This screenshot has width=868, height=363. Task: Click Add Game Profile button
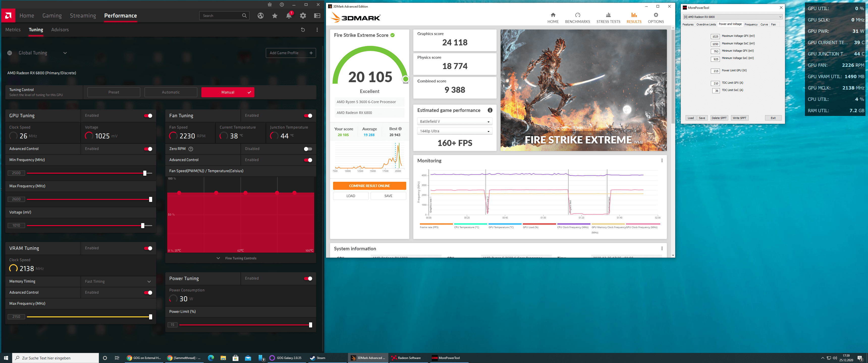[291, 53]
